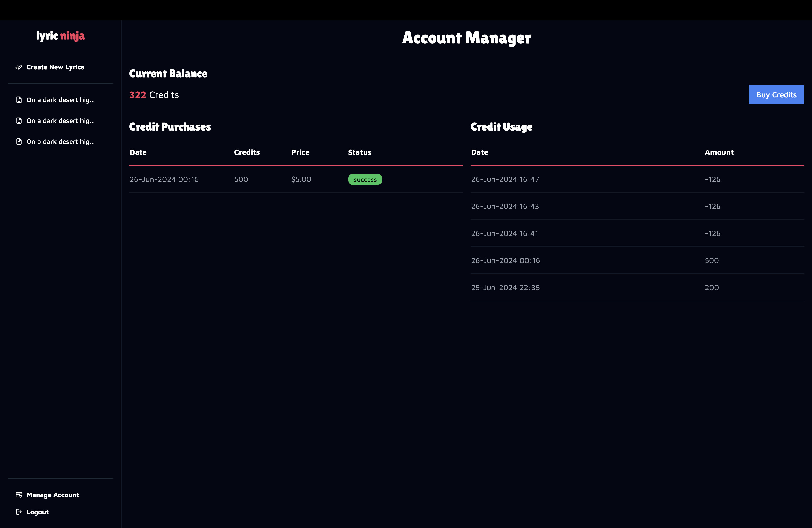Click the green success status badge
The image size is (812, 528).
[x=365, y=179]
